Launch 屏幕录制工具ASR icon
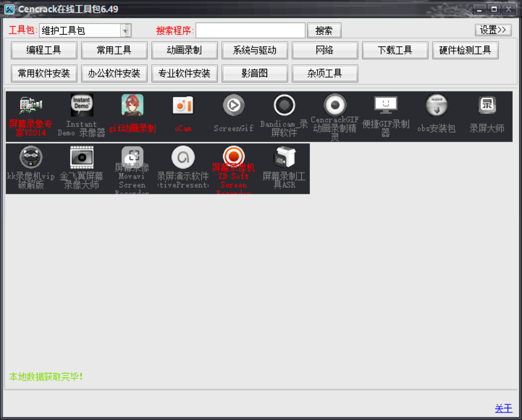Image resolution: width=522 pixels, height=420 pixels. 284,157
